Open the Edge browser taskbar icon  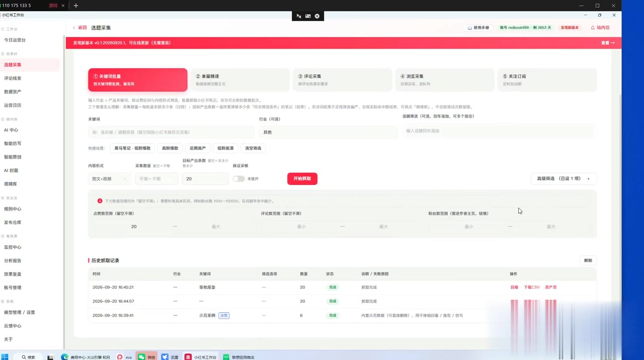click(x=64, y=357)
